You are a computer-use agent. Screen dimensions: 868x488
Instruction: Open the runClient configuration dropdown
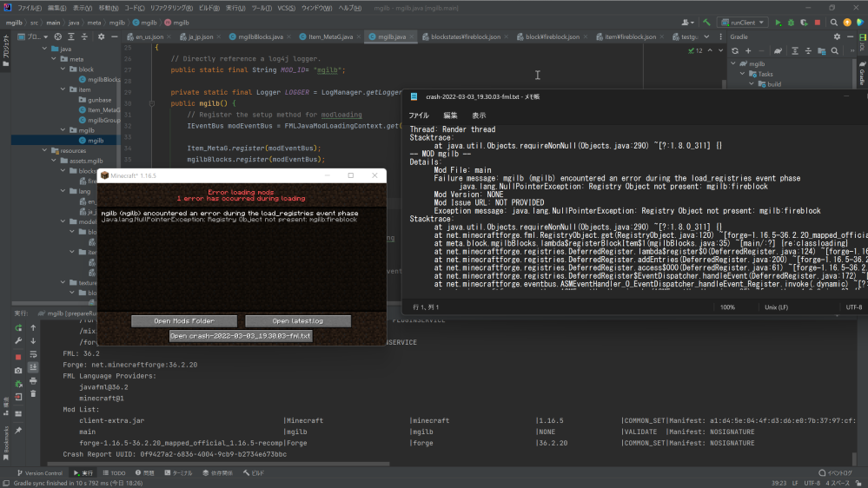point(743,23)
